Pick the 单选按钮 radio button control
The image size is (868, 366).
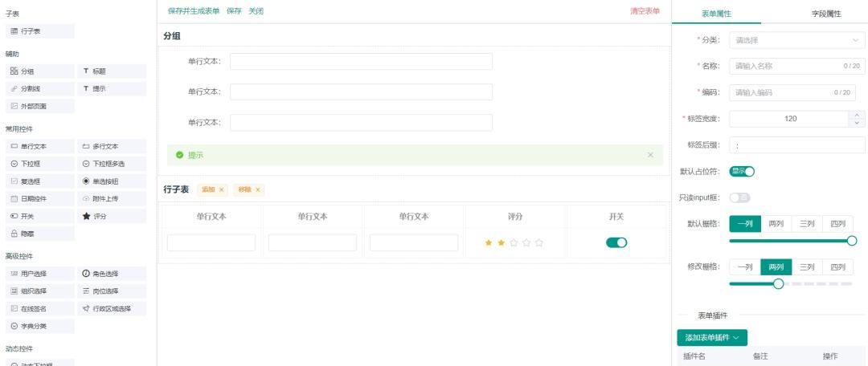(x=112, y=181)
